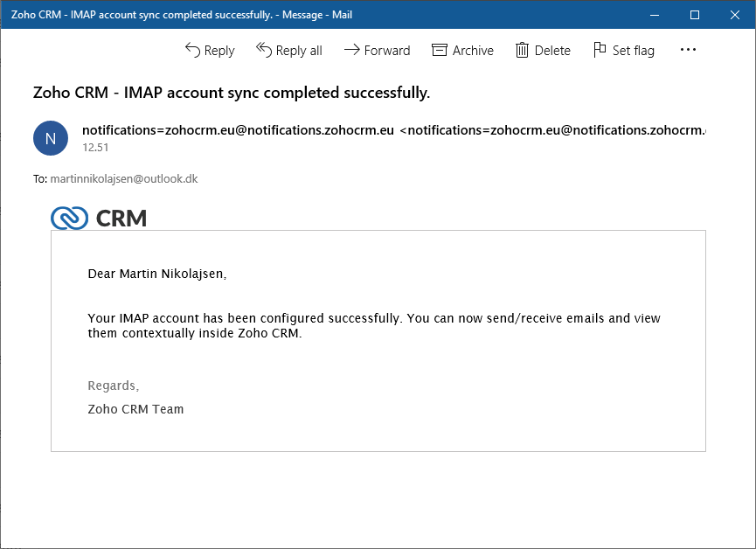Choose Reply all in the toolbar

(x=288, y=50)
